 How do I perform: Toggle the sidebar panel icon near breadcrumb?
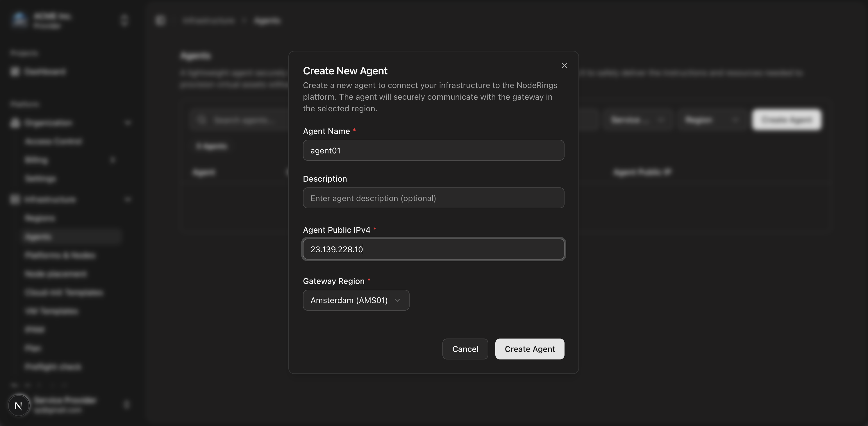pyautogui.click(x=160, y=20)
